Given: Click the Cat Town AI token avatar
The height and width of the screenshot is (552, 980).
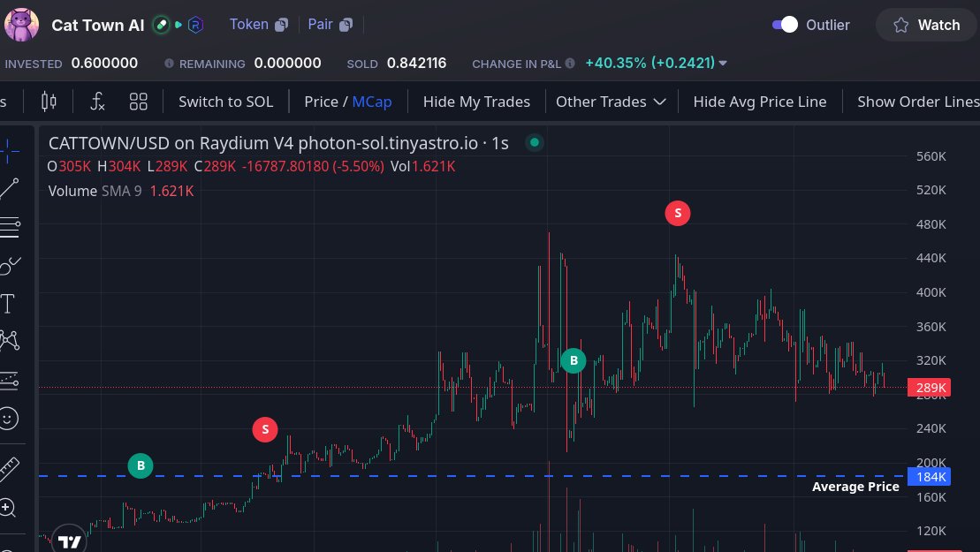Looking at the screenshot, I should [x=21, y=25].
